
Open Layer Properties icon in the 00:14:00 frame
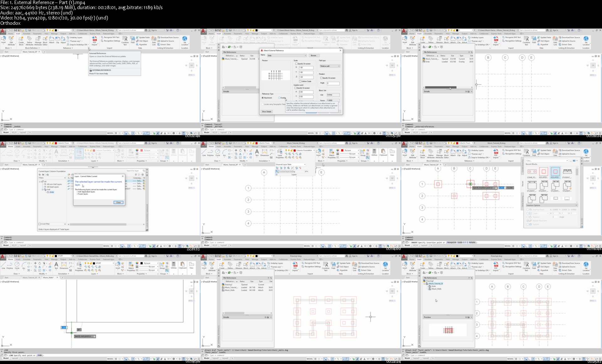(x=280, y=153)
